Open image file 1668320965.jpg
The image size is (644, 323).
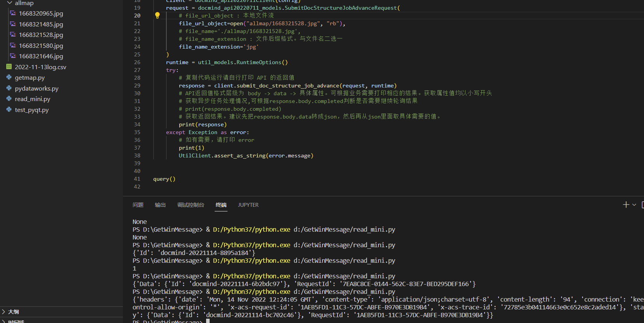tap(41, 14)
